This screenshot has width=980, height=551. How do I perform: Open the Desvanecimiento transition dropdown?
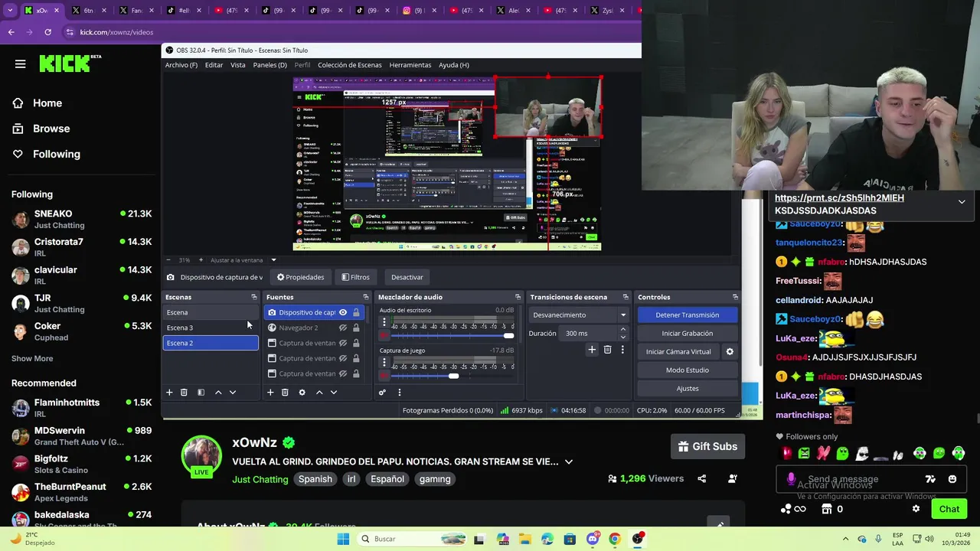[x=580, y=315]
